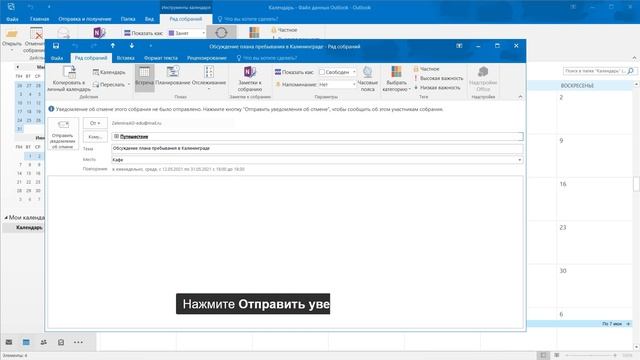The image size is (640, 360).
Task: Open the quick access toolbar customize arrow
Action: coord(150,46)
